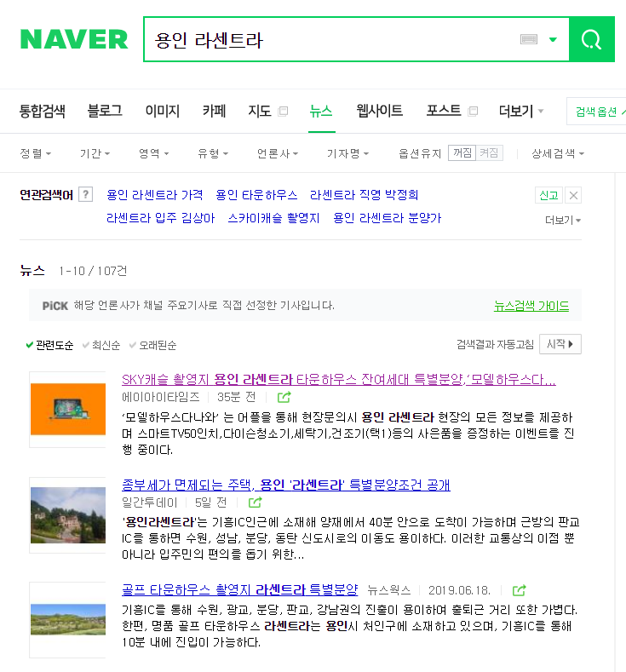Viewport: 626px width, 672px height.
Task: Toggle the 검색옵션 button
Action: (x=597, y=112)
